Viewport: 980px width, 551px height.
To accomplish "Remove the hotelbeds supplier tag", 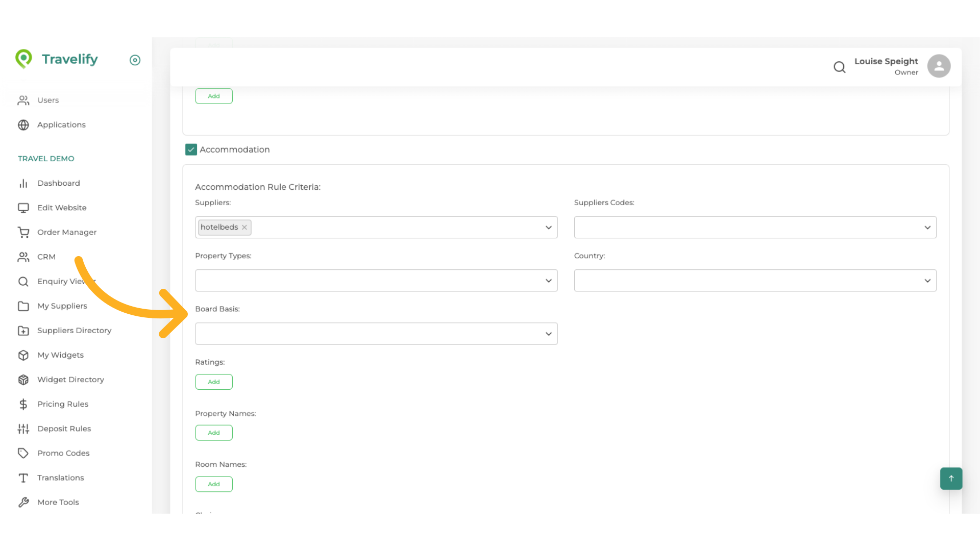I will tap(244, 227).
